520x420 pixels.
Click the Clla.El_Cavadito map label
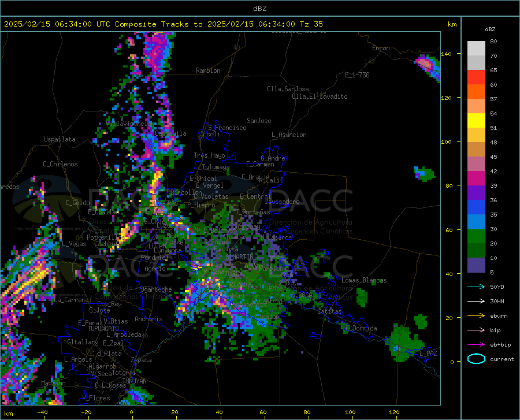pyautogui.click(x=320, y=96)
